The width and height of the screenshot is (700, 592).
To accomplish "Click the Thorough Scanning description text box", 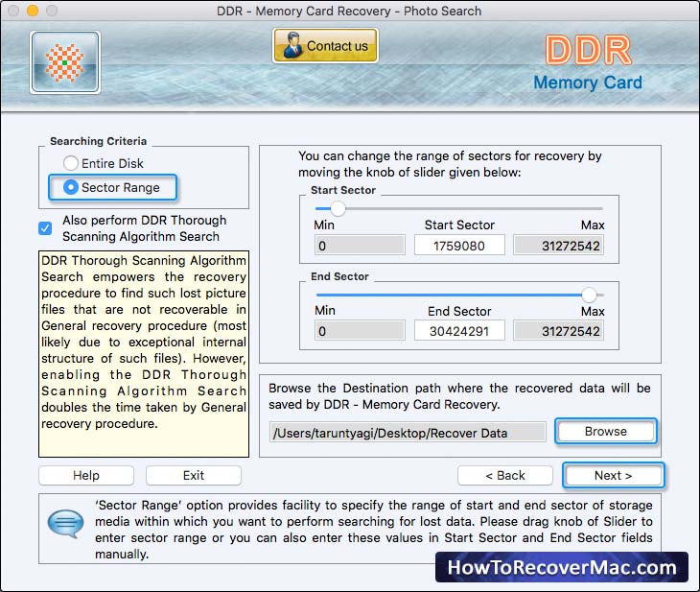I will (144, 354).
